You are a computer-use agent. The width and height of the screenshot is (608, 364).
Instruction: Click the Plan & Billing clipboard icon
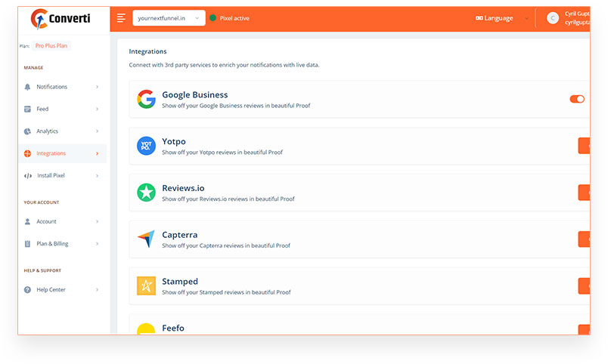pyautogui.click(x=27, y=244)
